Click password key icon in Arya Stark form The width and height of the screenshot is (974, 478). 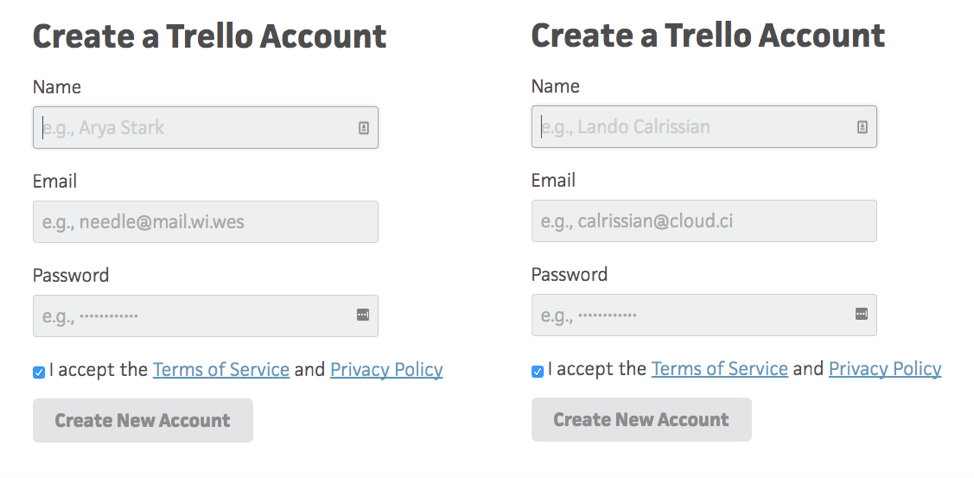coord(363,315)
